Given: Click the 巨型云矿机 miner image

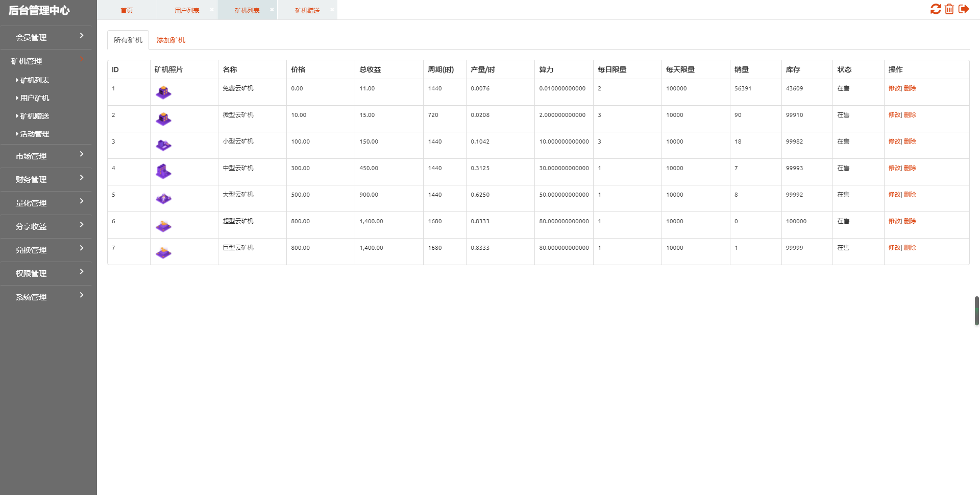Looking at the screenshot, I should (x=163, y=252).
